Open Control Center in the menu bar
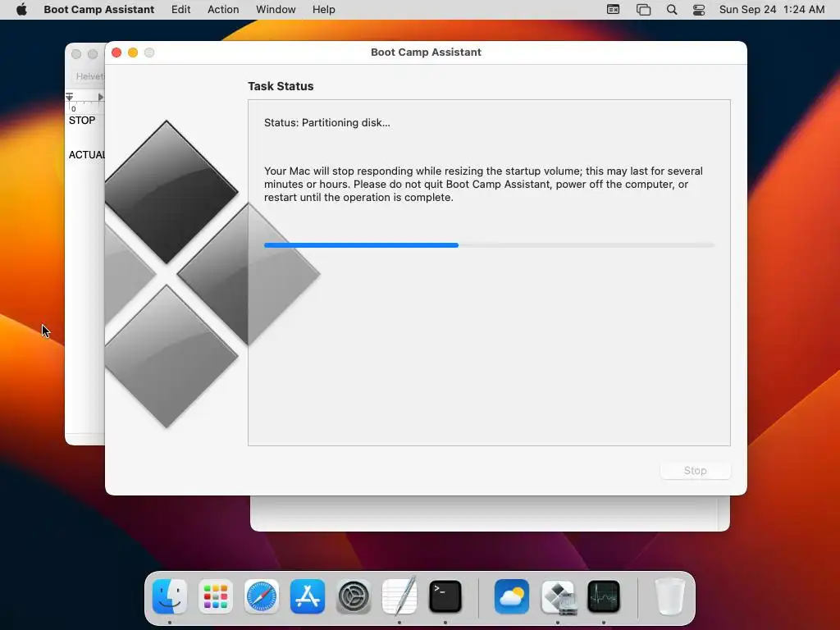This screenshot has height=630, width=840. click(x=699, y=10)
